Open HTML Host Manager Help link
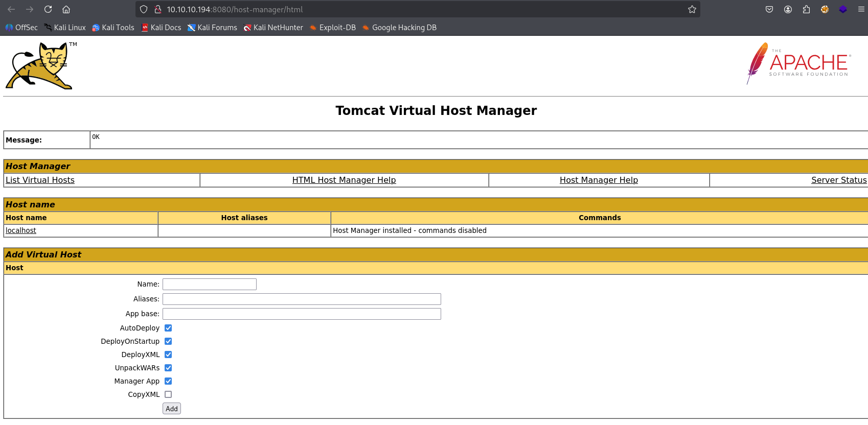 (x=344, y=180)
